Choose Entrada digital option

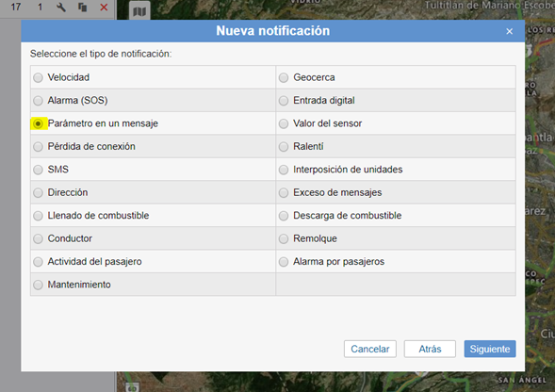coord(284,101)
